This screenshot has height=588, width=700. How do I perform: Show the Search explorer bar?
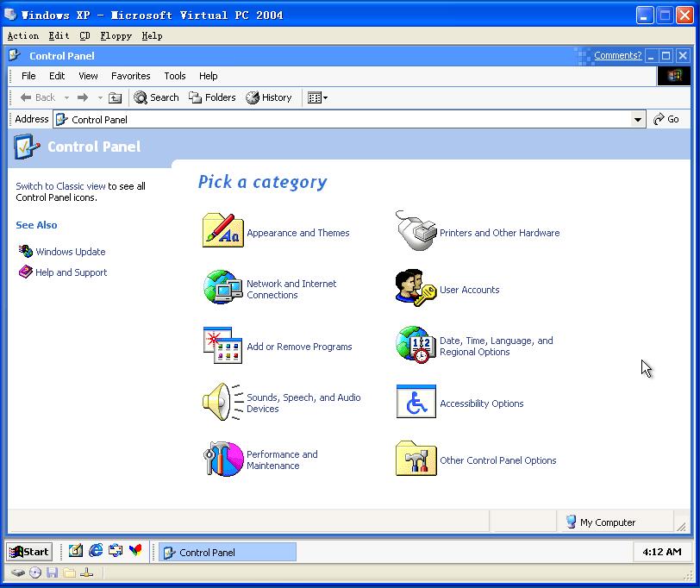pos(156,97)
